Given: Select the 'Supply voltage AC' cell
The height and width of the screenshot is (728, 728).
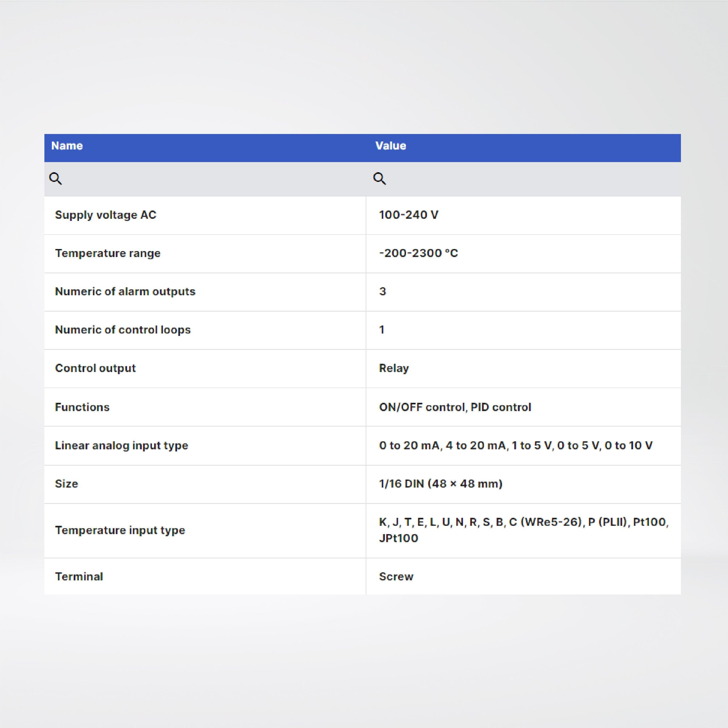Looking at the screenshot, I should point(205,215).
